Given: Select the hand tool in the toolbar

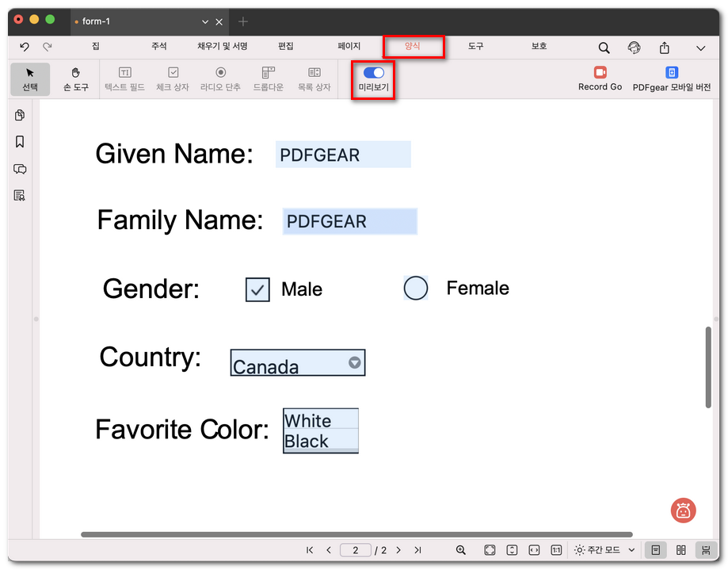Looking at the screenshot, I should pos(75,78).
